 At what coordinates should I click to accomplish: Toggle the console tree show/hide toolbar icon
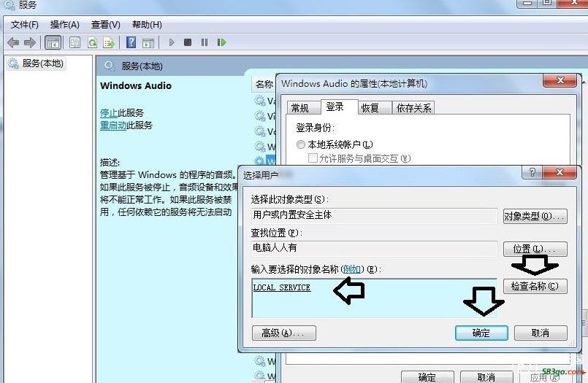[x=53, y=43]
